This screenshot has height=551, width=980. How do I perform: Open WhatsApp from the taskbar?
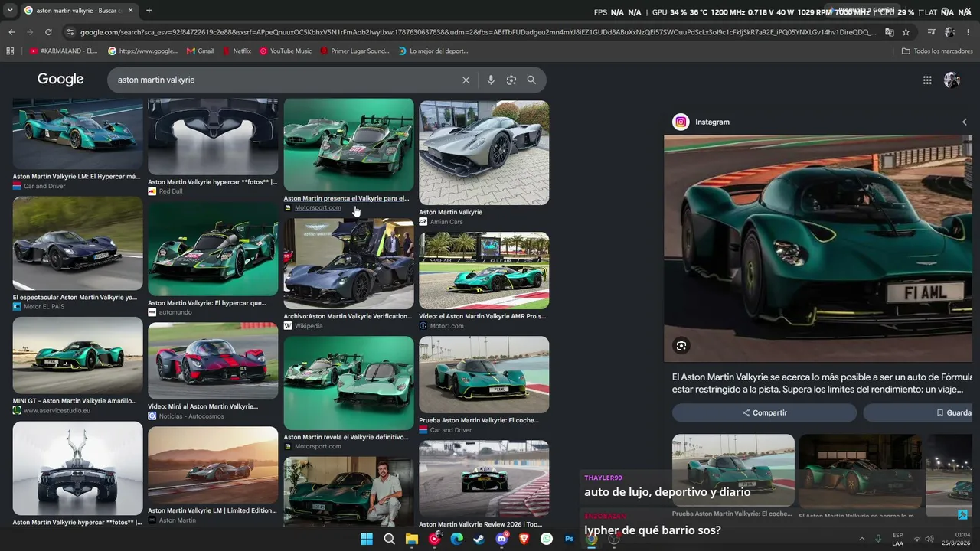[547, 539]
